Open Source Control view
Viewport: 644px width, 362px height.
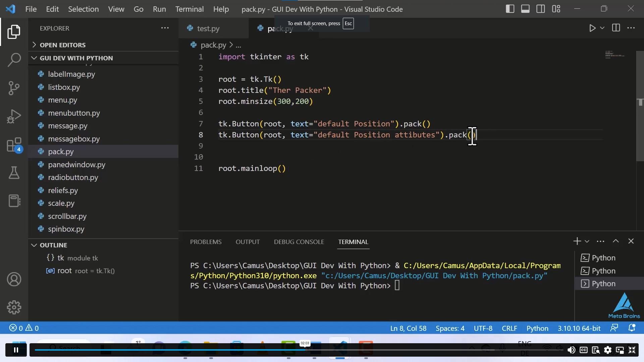(x=14, y=88)
